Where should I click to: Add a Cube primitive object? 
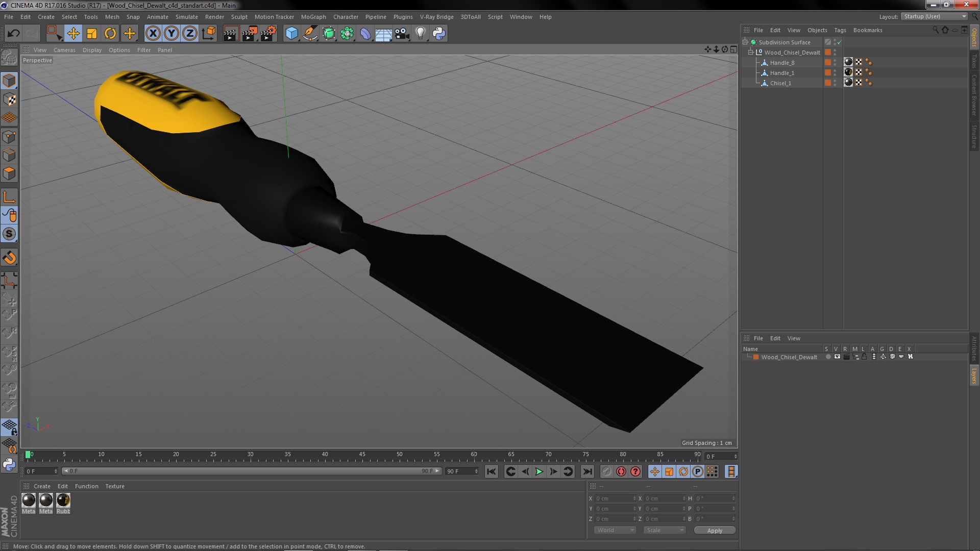(291, 34)
